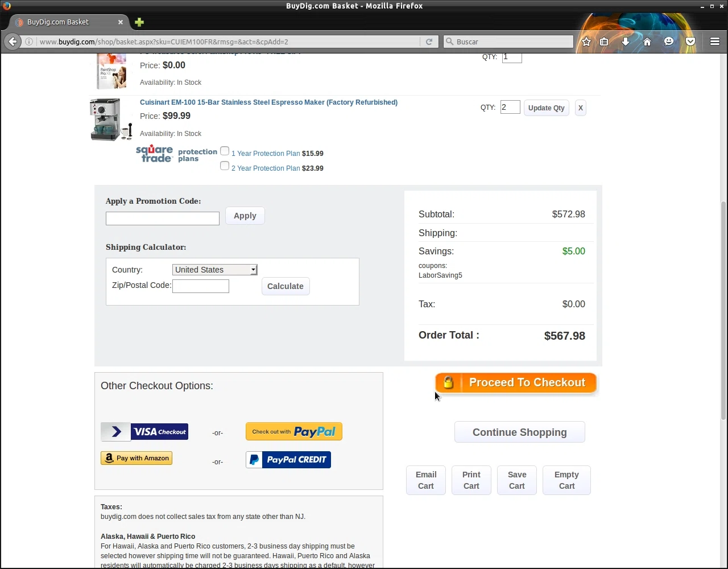The width and height of the screenshot is (728, 569).
Task: Click Continue Shopping
Action: point(520,432)
